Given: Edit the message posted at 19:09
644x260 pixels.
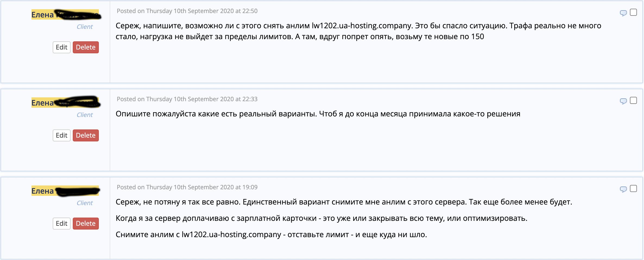Looking at the screenshot, I should point(62,224).
